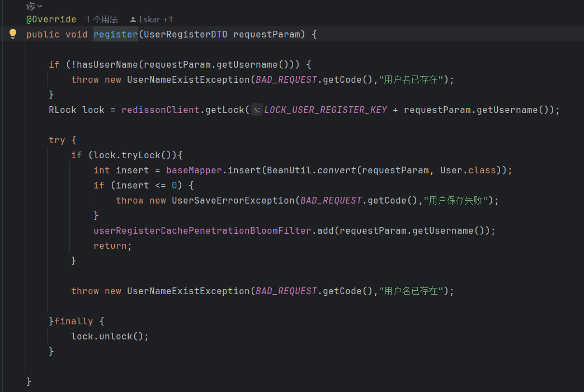The width and height of the screenshot is (584, 392).
Task: Click UserSaveErrorException constructor call
Action: pyautogui.click(x=233, y=200)
